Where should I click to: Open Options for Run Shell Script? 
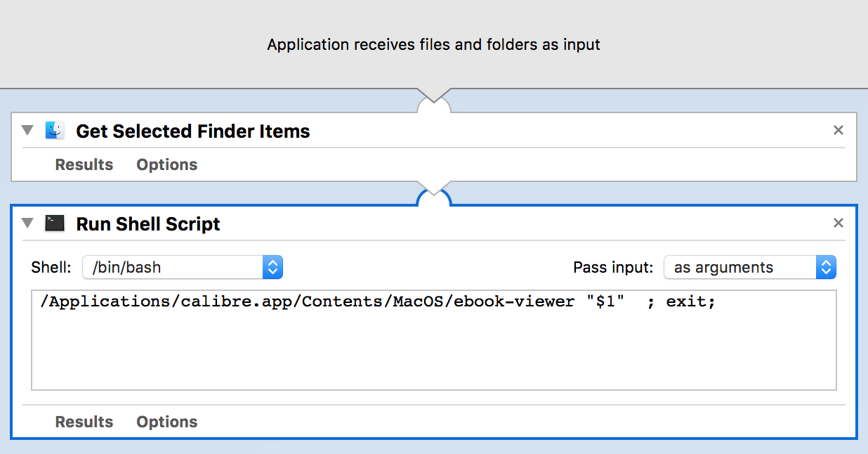tap(166, 422)
